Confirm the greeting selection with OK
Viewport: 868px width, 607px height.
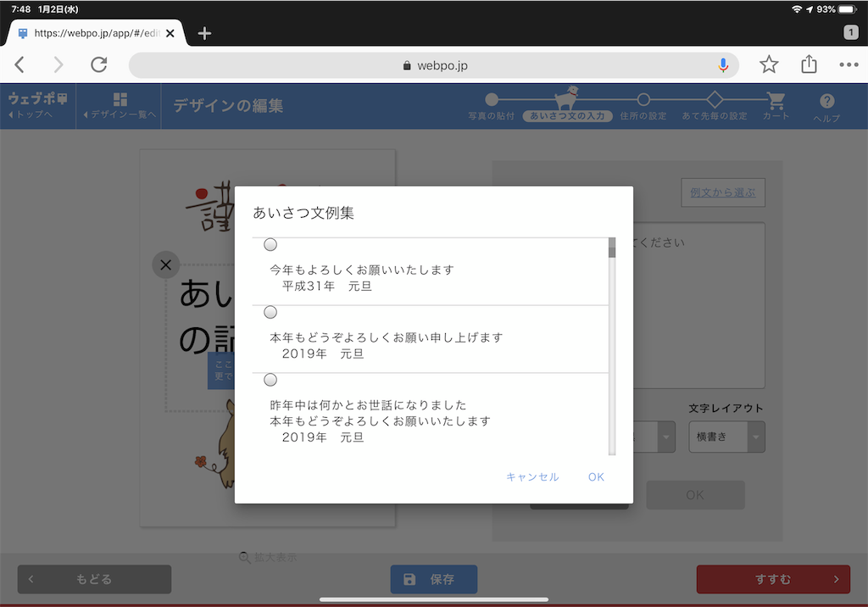pyautogui.click(x=596, y=476)
